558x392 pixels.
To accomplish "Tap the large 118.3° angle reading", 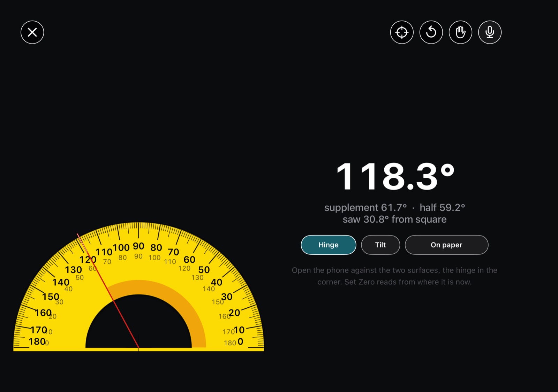I will 395,176.
